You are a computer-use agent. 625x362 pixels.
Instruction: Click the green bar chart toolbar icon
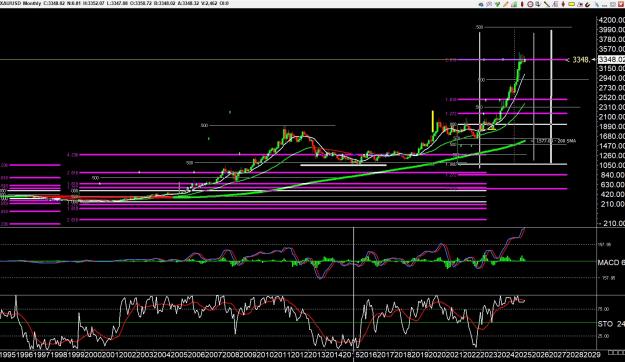click(x=514, y=4)
